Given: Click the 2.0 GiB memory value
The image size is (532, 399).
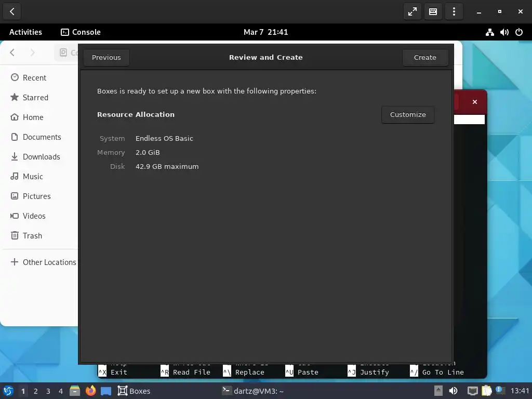Looking at the screenshot, I should click(x=148, y=152).
